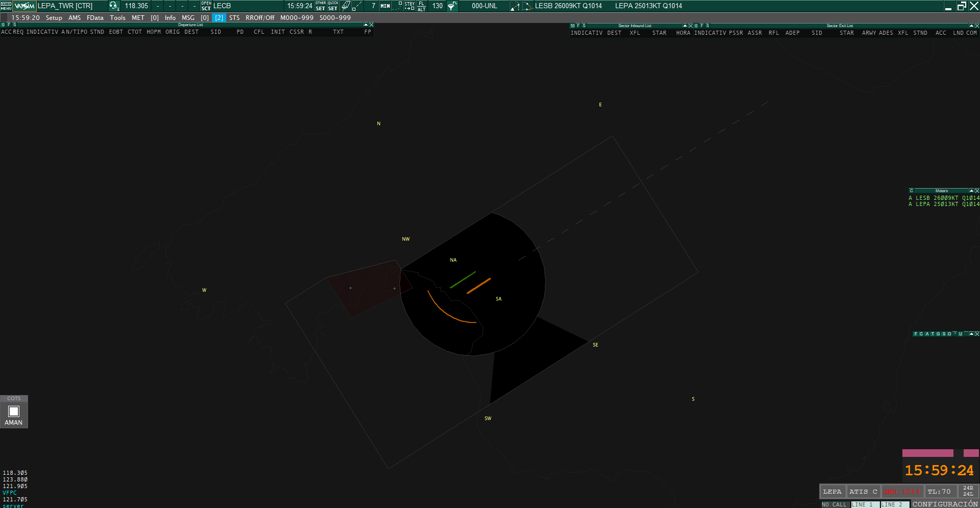Click the OPEN SCT sector file button
The width and height of the screenshot is (980, 508).
tap(206, 6)
